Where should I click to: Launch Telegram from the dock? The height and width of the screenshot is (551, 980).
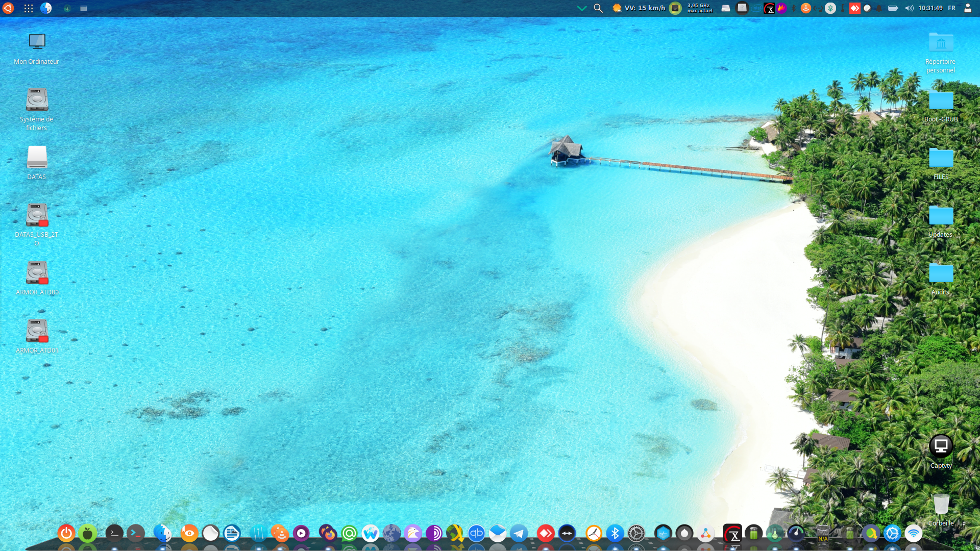[519, 534]
